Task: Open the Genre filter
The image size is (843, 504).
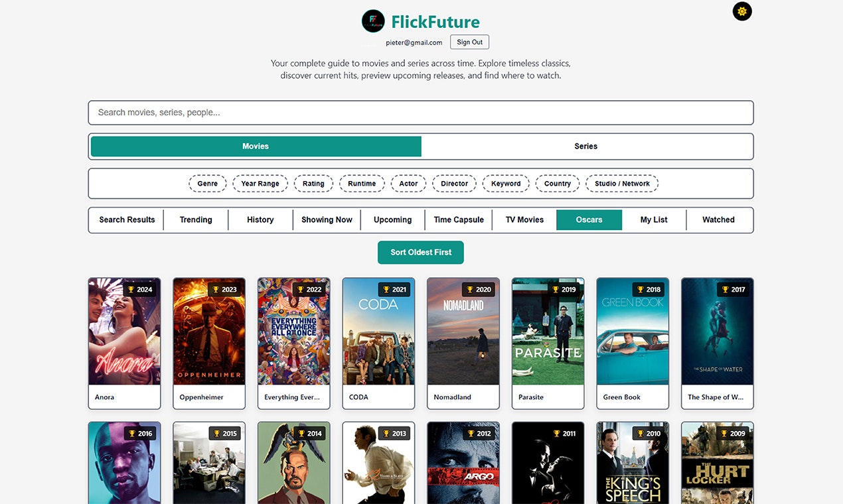Action: 207,183
